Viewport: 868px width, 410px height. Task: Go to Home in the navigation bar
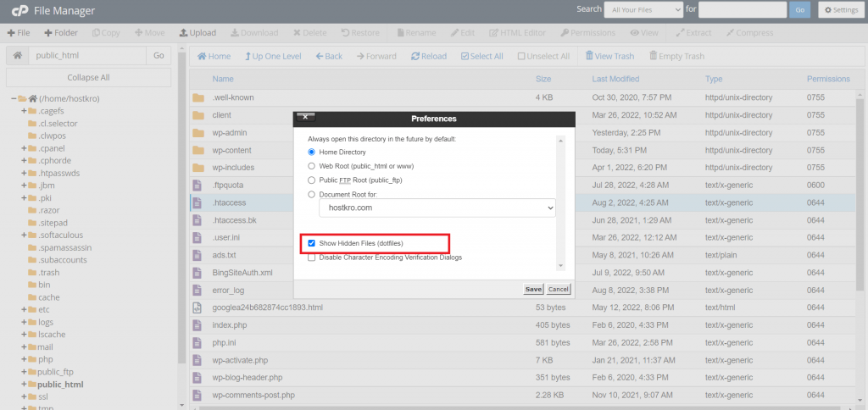214,56
